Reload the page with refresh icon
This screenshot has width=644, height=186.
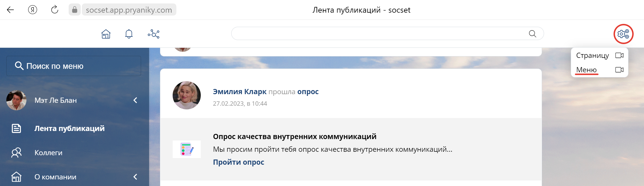(55, 10)
